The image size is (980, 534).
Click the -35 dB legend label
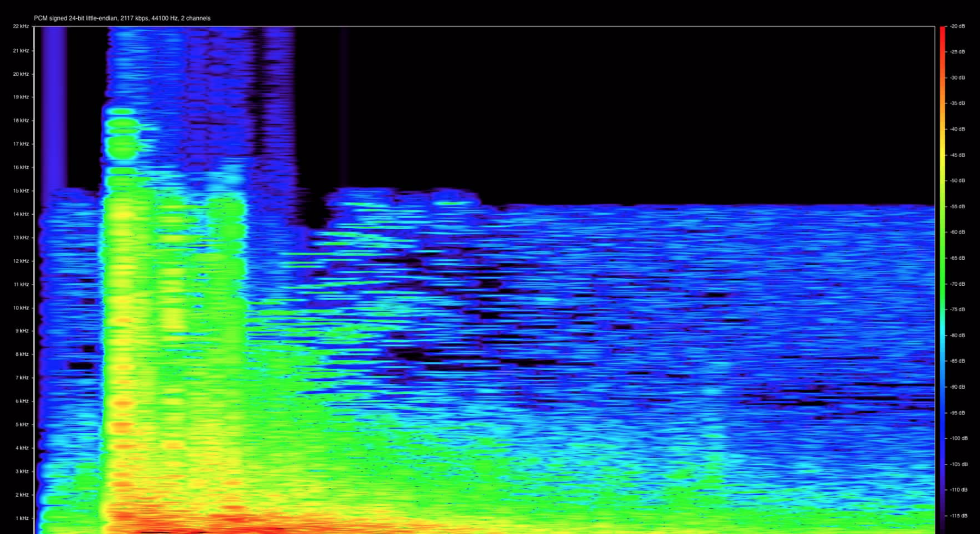[957, 103]
